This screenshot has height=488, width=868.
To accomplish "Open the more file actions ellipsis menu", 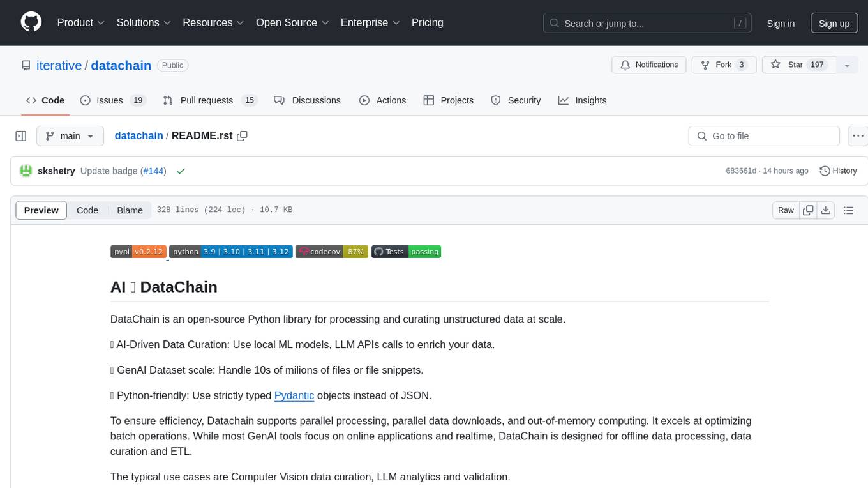I will [858, 136].
